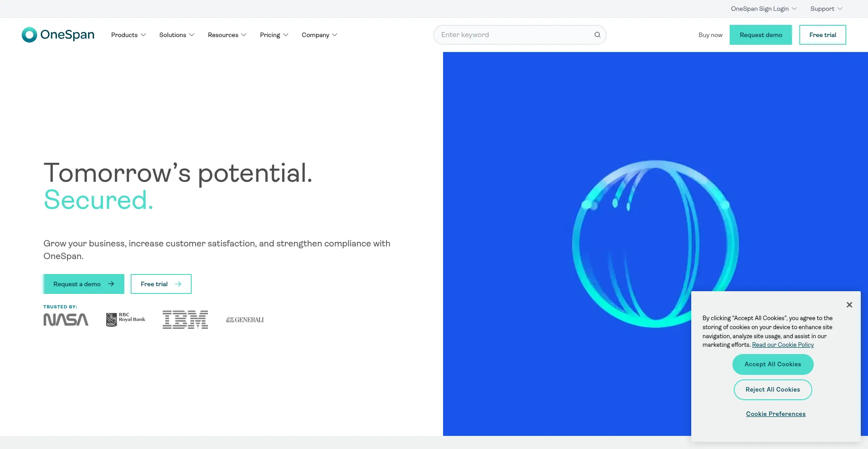
Task: Open the Cookie Preferences link
Action: [775, 414]
